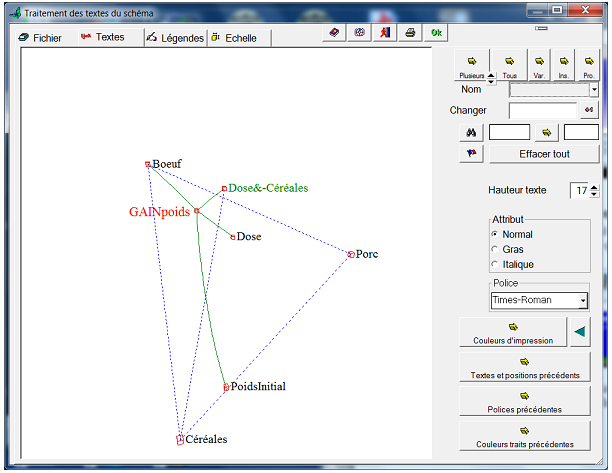Click the binoculars search icon
The image size is (612, 473).
point(473,132)
